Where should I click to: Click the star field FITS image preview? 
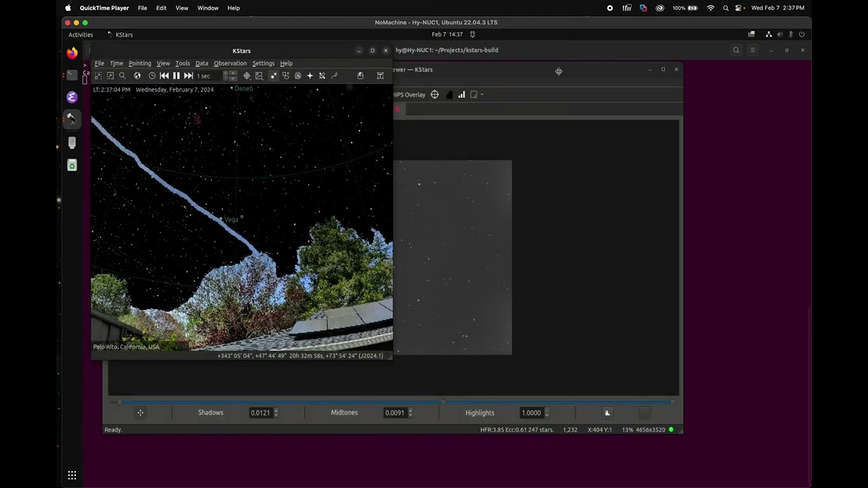coord(453,258)
